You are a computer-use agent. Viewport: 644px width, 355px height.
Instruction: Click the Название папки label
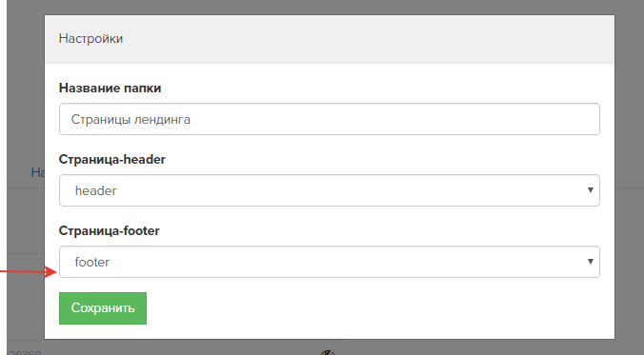tap(111, 88)
